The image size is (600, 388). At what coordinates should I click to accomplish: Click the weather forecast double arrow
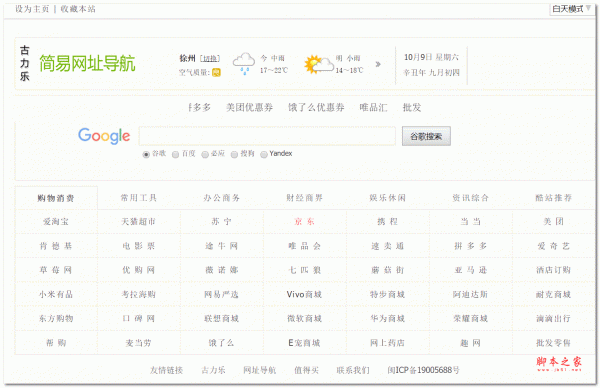click(378, 64)
